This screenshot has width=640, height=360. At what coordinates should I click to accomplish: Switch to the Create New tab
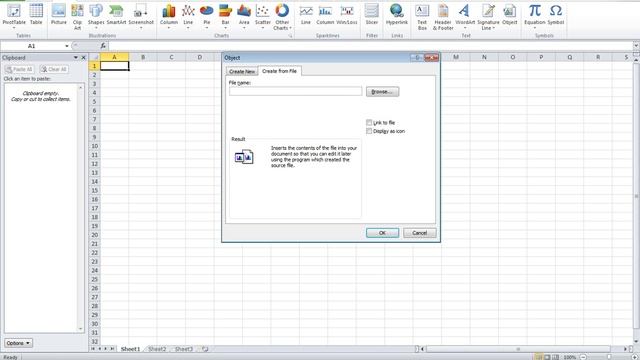point(242,71)
